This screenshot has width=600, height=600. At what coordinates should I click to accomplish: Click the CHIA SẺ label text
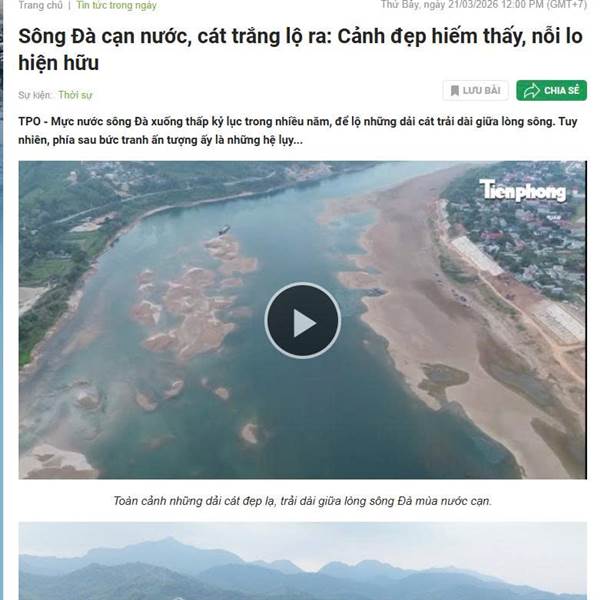pyautogui.click(x=562, y=91)
